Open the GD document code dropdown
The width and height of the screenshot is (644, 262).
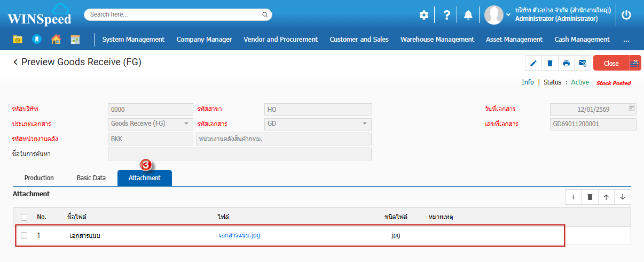click(365, 124)
